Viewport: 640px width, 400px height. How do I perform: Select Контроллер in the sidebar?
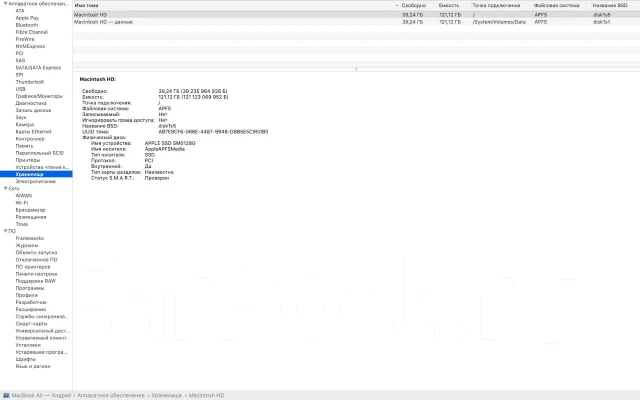pyautogui.click(x=30, y=139)
